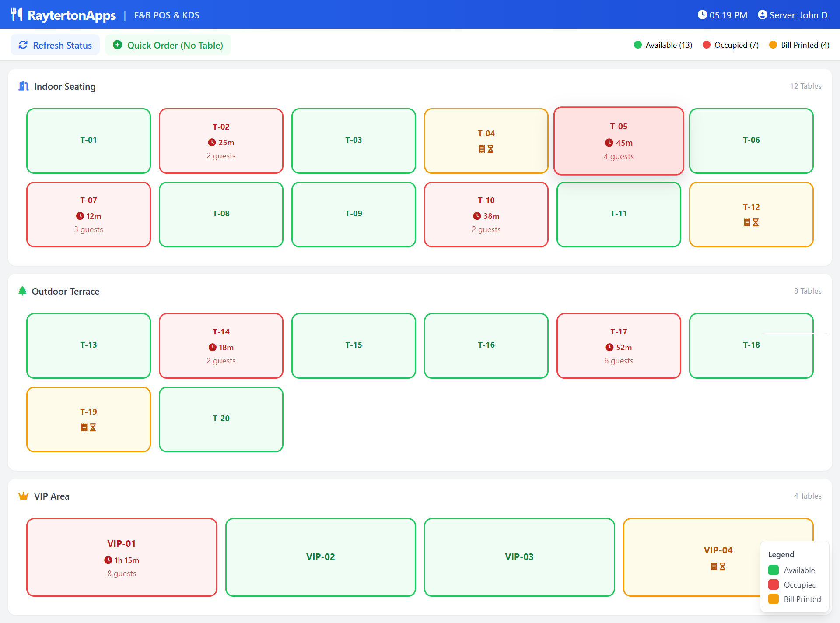Click the green Available swatch in the Legend
Image resolution: width=840 pixels, height=623 pixels.
point(773,570)
